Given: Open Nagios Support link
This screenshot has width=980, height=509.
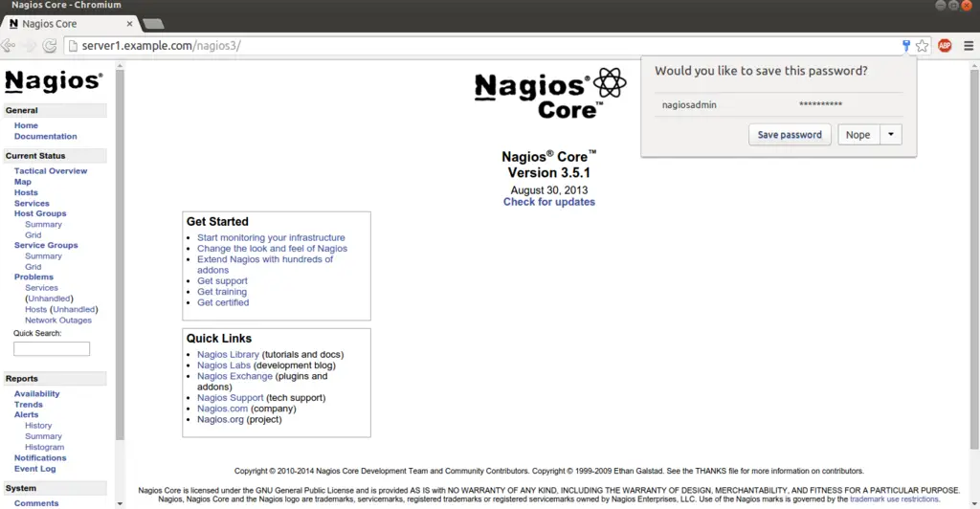Looking at the screenshot, I should (x=231, y=398).
